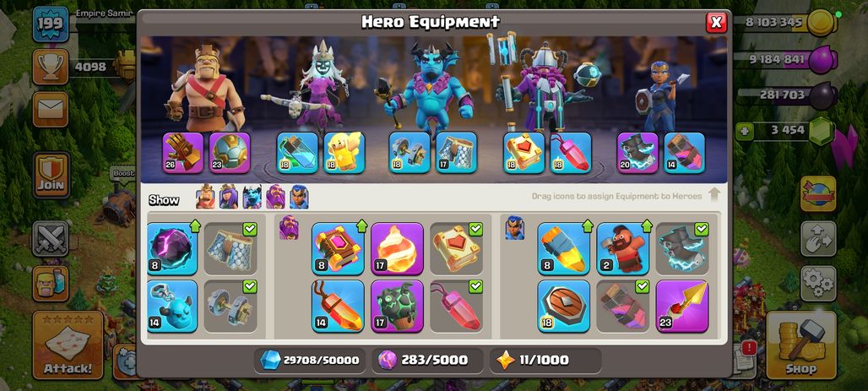Select the level 8 rocket spear equipment
The image size is (868, 391).
(x=563, y=248)
